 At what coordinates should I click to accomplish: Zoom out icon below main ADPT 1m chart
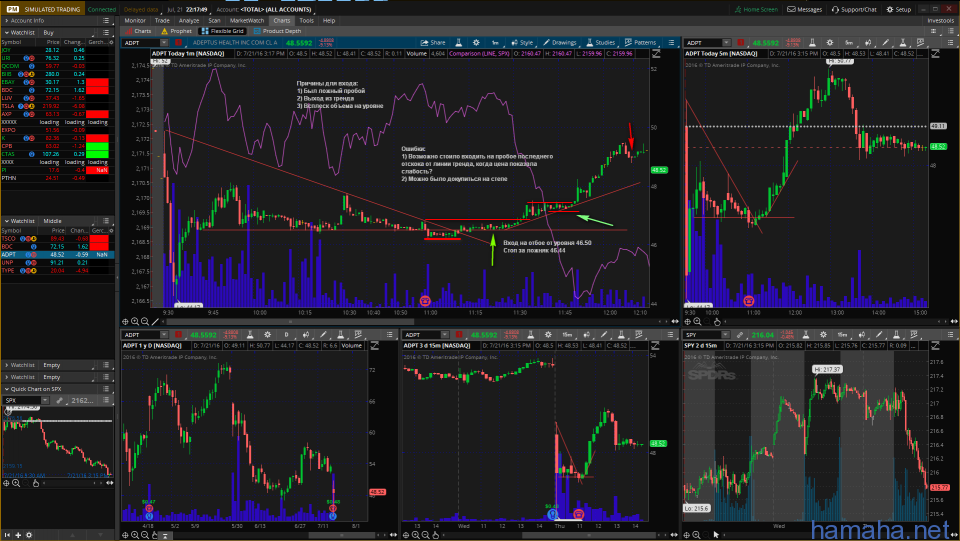[145, 321]
